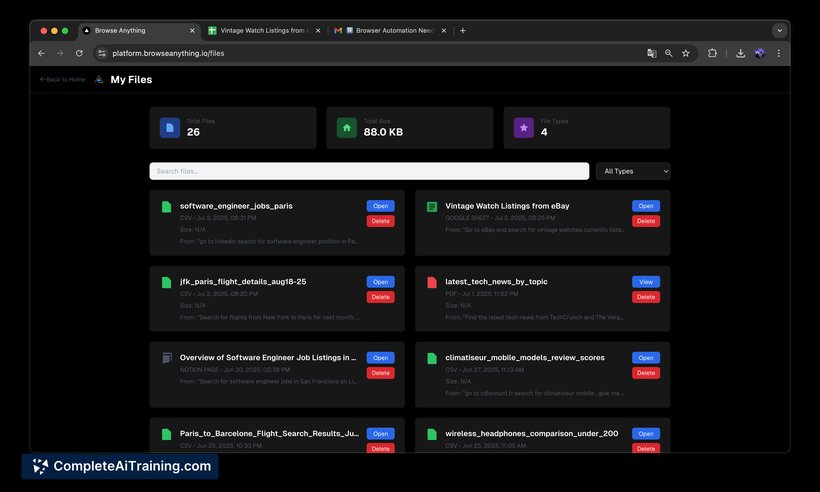
Task: Delete latest_tech_news_by_topic file
Action: 646,297
